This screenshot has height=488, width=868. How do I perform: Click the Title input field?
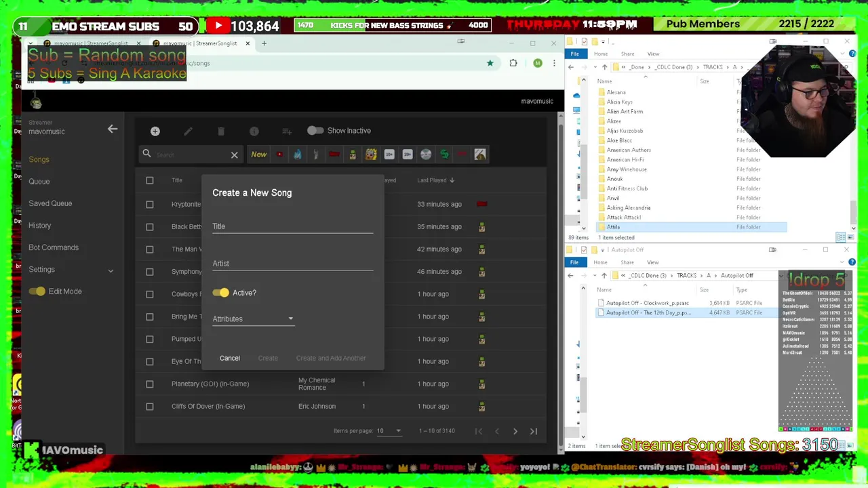(x=293, y=226)
